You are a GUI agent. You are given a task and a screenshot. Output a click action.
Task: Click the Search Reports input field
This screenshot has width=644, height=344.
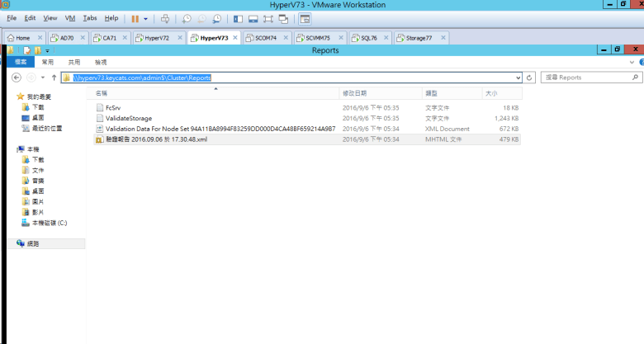tap(586, 78)
